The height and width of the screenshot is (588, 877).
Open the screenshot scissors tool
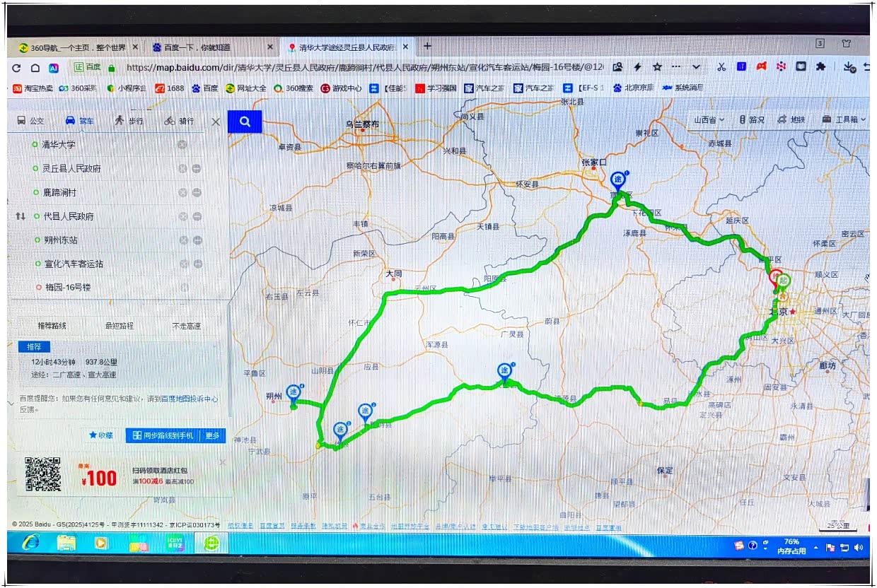(x=721, y=67)
